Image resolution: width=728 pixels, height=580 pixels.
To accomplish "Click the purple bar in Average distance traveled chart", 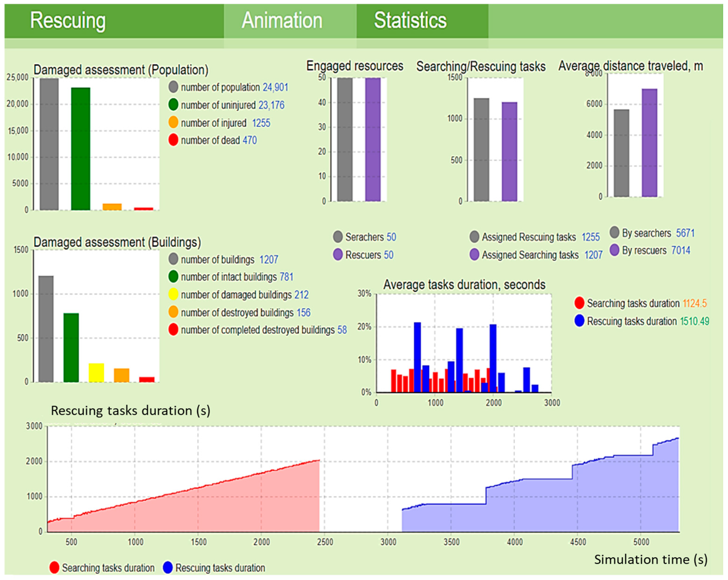I will pyautogui.click(x=649, y=143).
